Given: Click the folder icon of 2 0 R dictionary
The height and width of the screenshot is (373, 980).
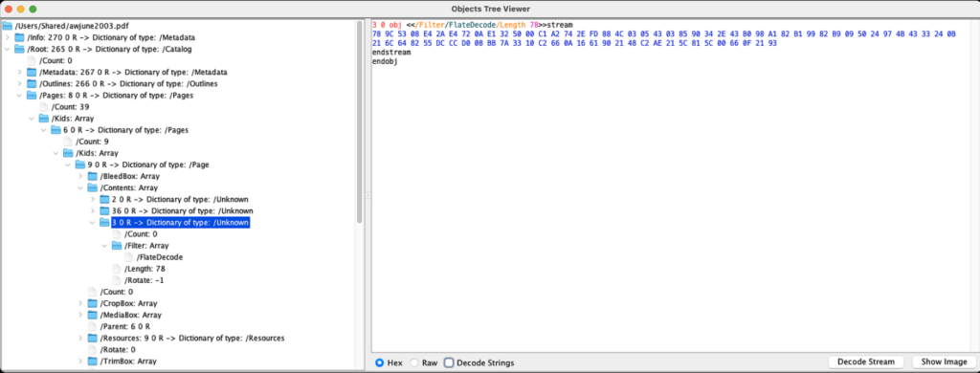Looking at the screenshot, I should click(x=105, y=199).
